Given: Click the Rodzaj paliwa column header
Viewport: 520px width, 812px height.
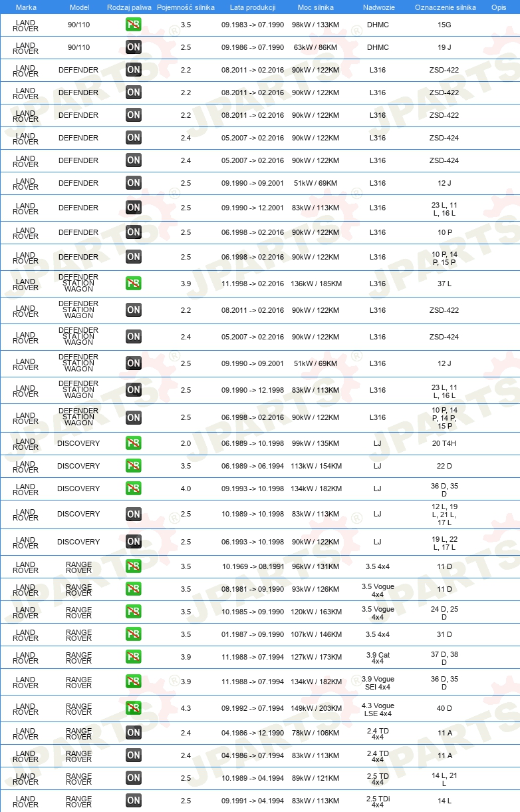Looking at the screenshot, I should [x=130, y=7].
